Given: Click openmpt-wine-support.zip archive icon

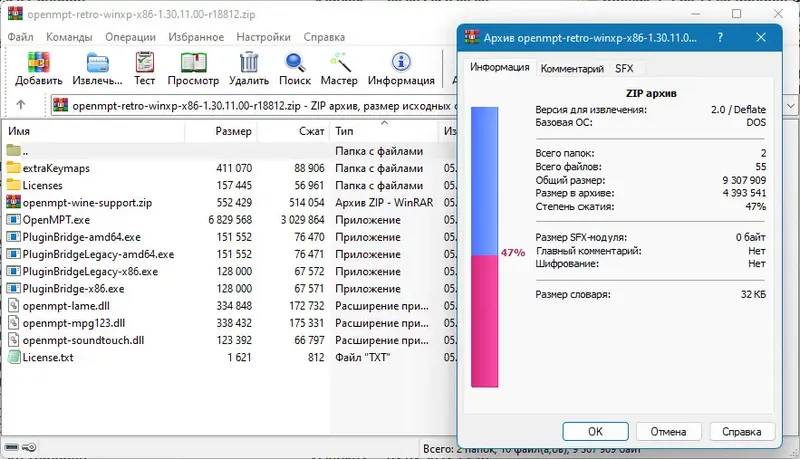Looking at the screenshot, I should click(13, 202).
